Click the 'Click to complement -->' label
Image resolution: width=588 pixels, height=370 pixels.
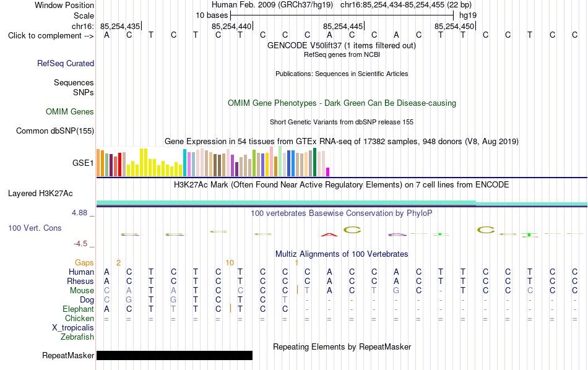pos(51,36)
